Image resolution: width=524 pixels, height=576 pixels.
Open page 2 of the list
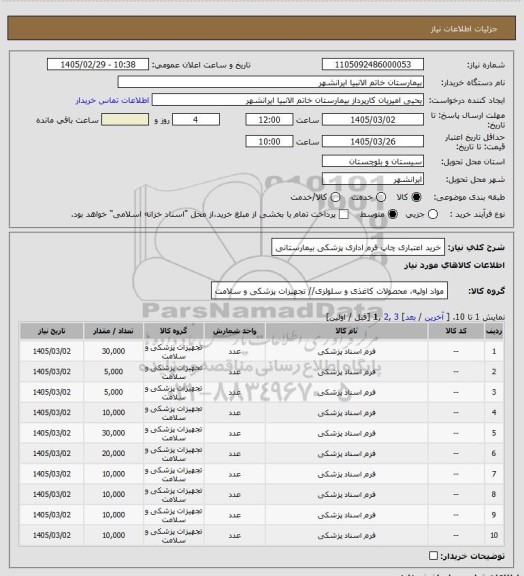(387, 317)
